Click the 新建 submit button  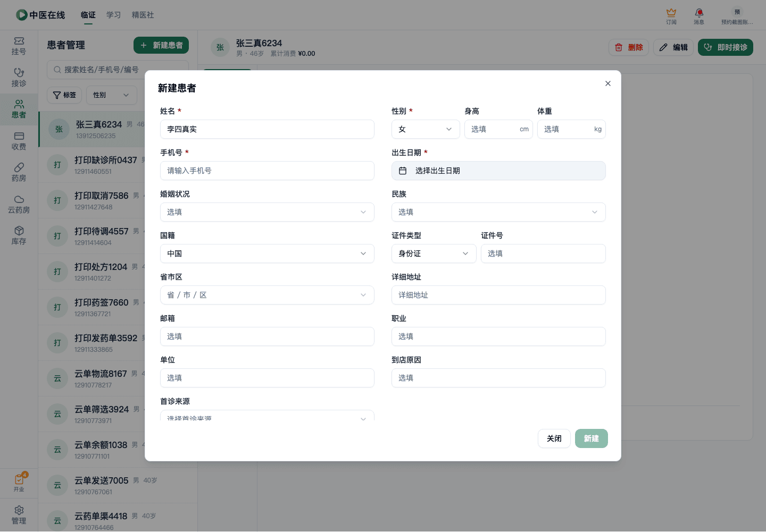[592, 438]
